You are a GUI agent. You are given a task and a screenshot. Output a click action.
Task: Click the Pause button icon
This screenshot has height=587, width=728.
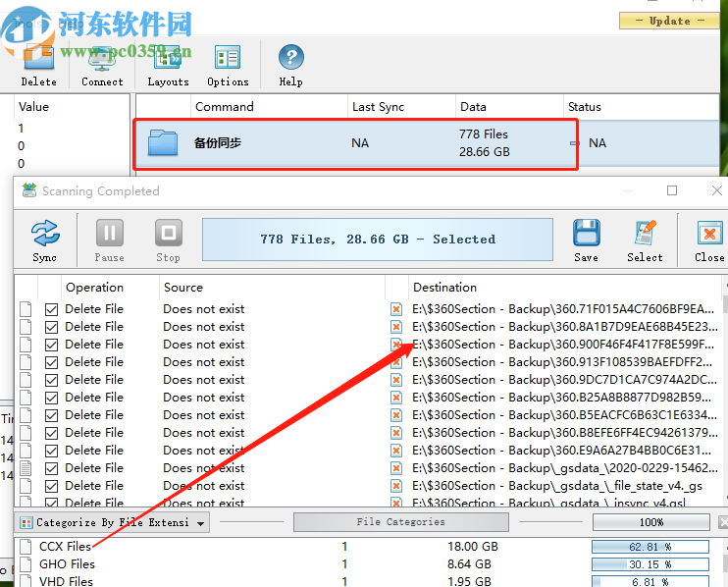click(110, 233)
